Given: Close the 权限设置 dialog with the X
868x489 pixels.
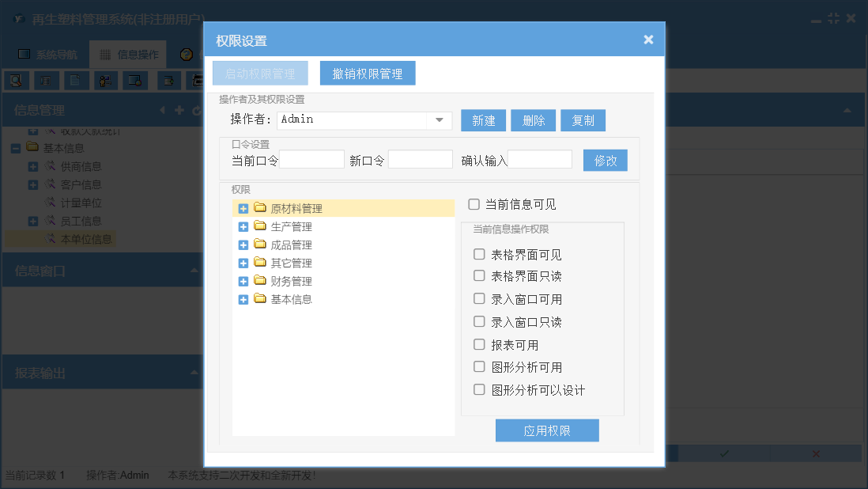Looking at the screenshot, I should click(648, 40).
